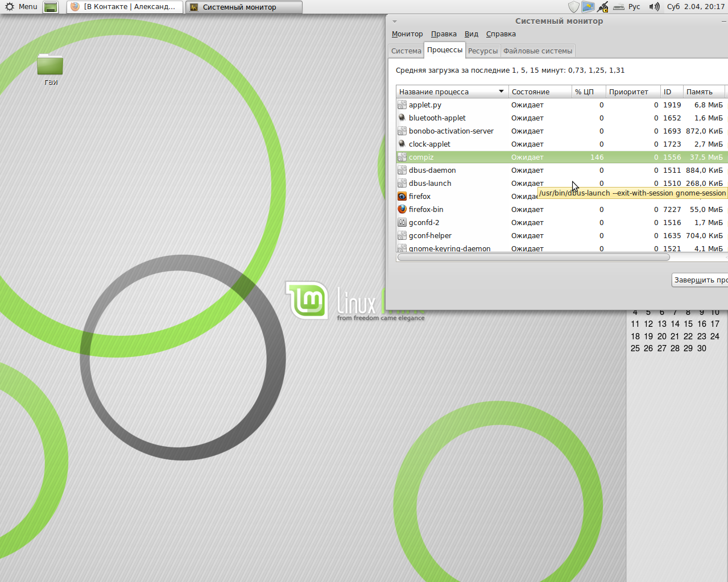The image size is (728, 582).
Task: Open the clock calendar Суб 2.04, 20:17
Action: [696, 7]
